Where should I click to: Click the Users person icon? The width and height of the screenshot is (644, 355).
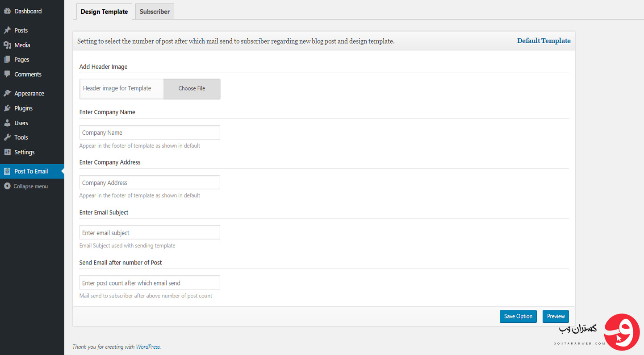tap(7, 123)
